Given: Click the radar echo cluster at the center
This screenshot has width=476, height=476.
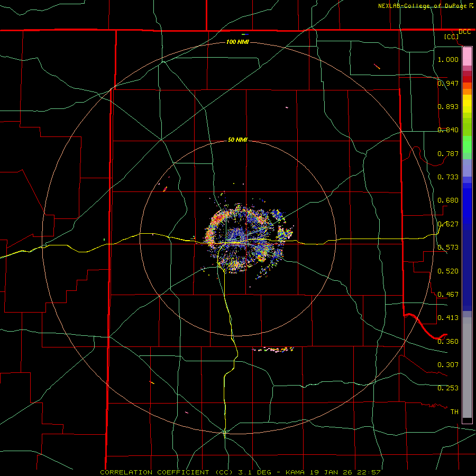Looking at the screenshot, I should (x=248, y=239).
